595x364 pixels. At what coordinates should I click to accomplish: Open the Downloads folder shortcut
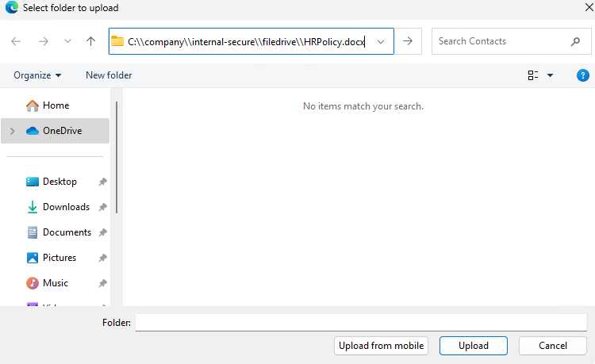click(x=66, y=207)
